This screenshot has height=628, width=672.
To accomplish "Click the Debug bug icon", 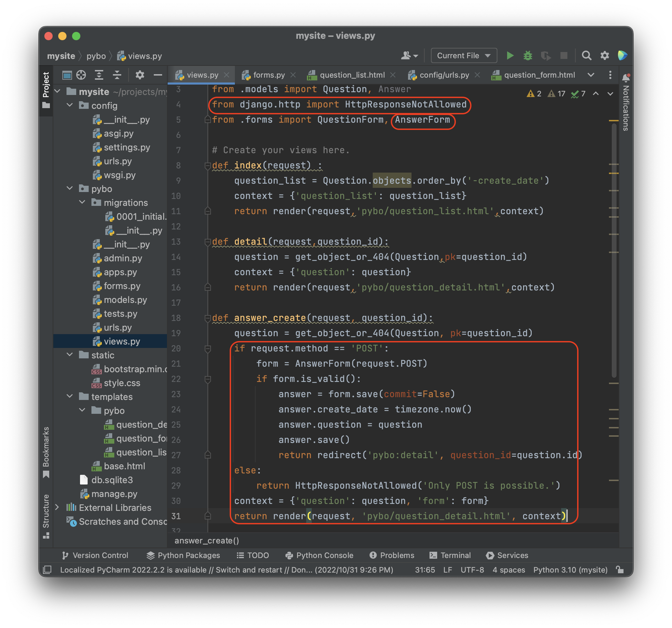I will [x=528, y=55].
